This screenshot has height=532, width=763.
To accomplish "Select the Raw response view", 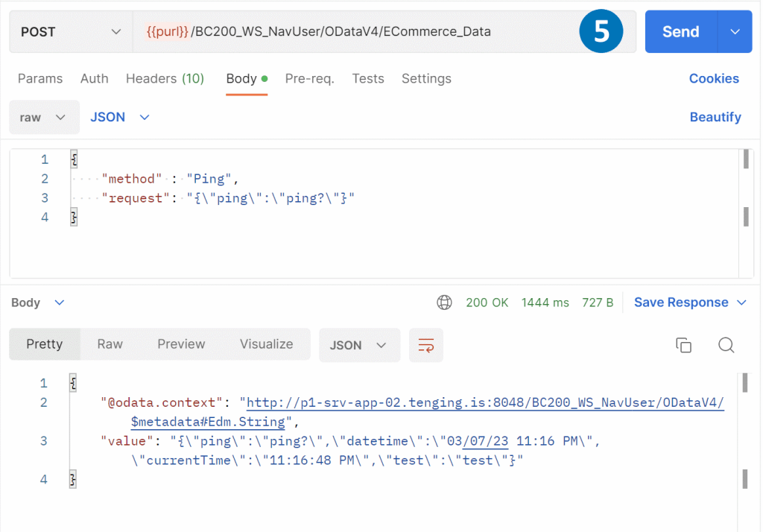I will pyautogui.click(x=110, y=344).
